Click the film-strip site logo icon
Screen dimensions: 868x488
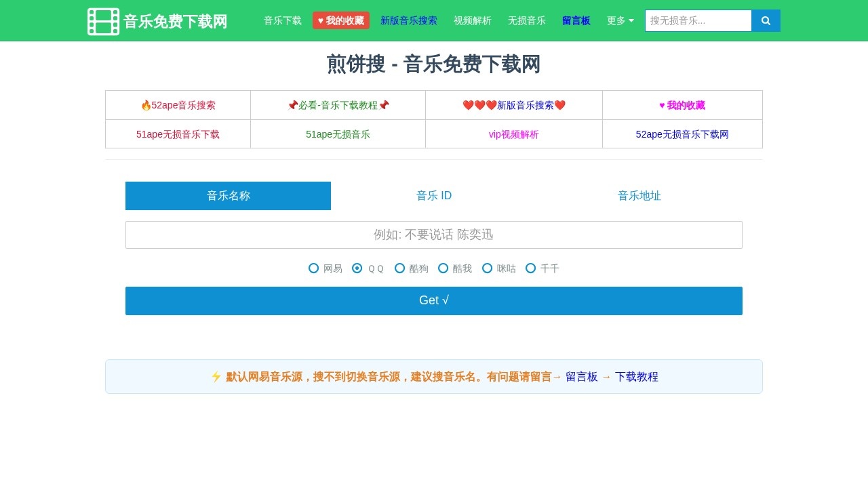pyautogui.click(x=103, y=21)
